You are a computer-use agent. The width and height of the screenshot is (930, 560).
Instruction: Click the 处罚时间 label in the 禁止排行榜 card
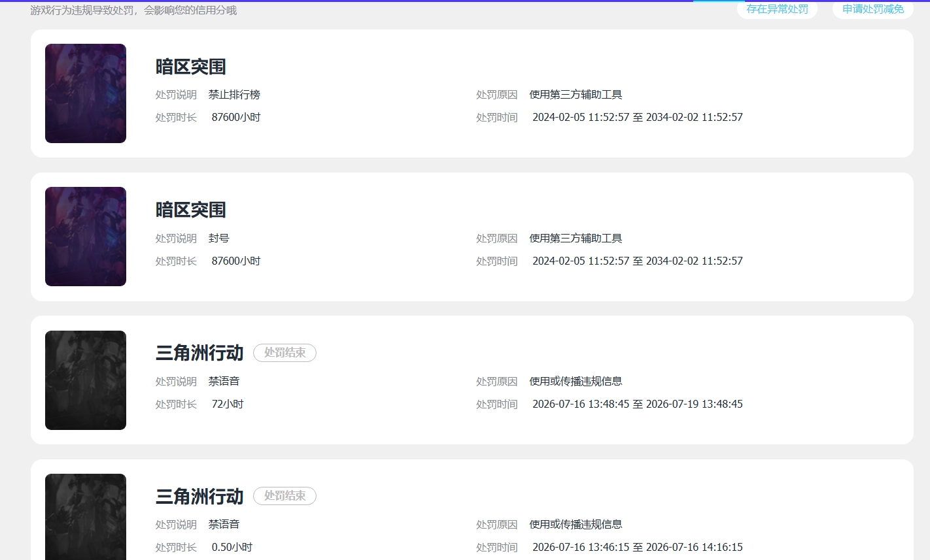(496, 118)
